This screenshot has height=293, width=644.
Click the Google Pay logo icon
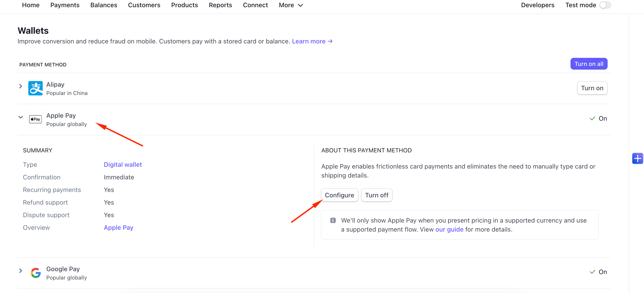pyautogui.click(x=36, y=273)
